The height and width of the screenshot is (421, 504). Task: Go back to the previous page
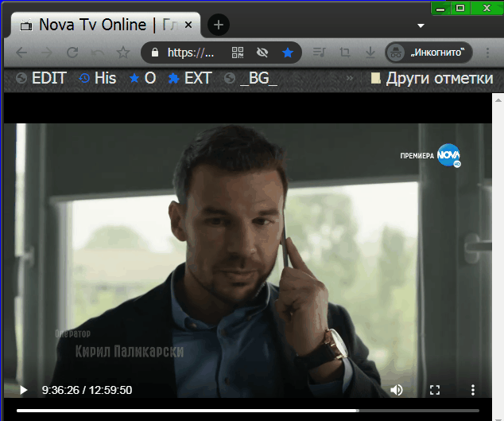tap(21, 53)
